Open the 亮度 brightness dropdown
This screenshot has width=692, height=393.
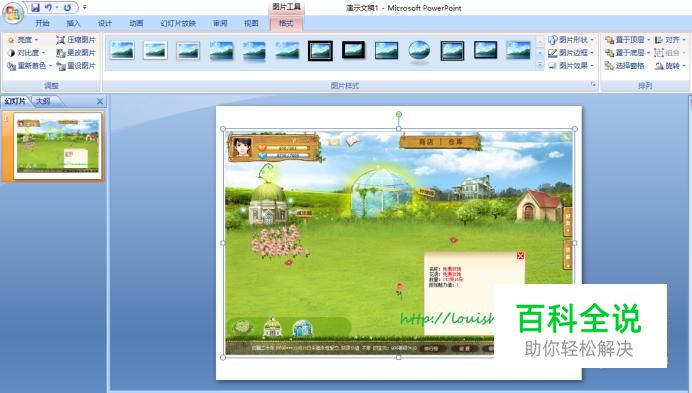pyautogui.click(x=23, y=40)
